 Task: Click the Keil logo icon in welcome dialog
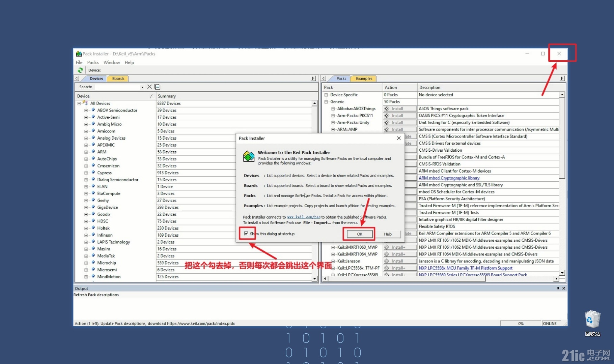(x=249, y=156)
